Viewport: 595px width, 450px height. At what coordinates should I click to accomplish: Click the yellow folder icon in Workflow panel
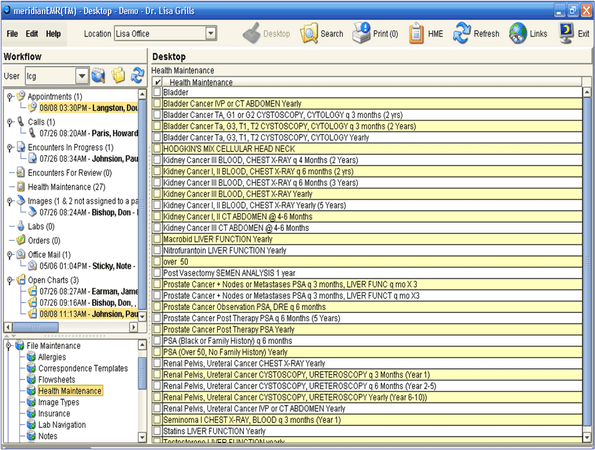tap(118, 75)
